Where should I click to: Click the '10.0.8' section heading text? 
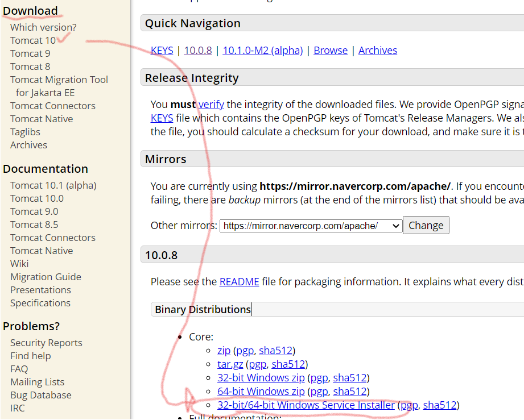161,255
